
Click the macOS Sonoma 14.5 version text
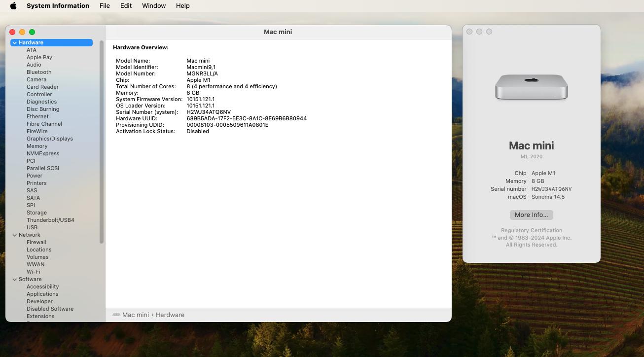click(x=548, y=197)
